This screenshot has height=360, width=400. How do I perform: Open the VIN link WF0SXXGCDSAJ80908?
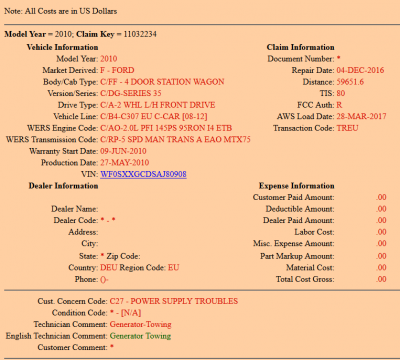pyautogui.click(x=143, y=174)
